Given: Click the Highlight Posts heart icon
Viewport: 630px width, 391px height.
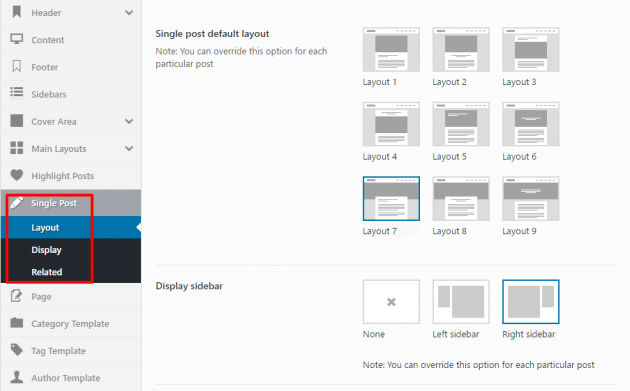Looking at the screenshot, I should point(16,175).
